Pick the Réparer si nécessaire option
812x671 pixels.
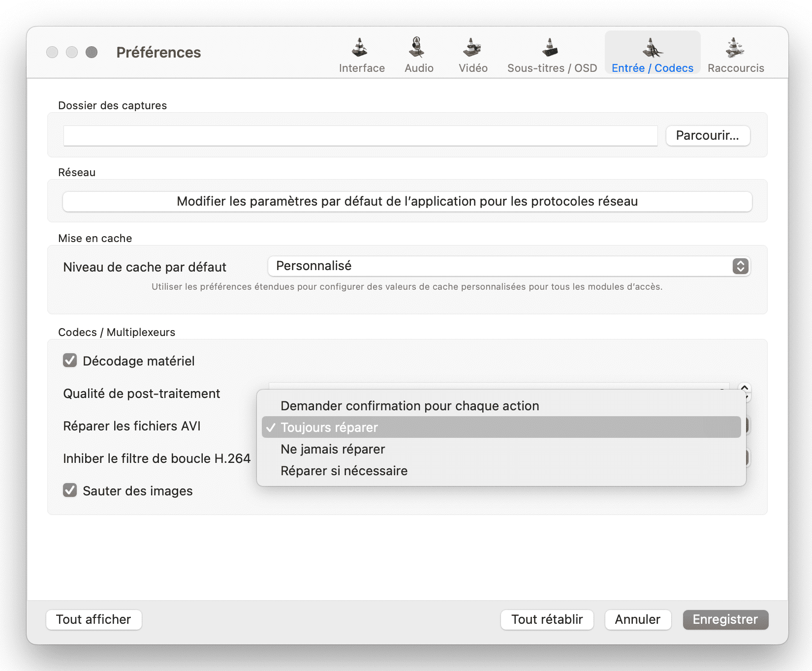point(501,471)
